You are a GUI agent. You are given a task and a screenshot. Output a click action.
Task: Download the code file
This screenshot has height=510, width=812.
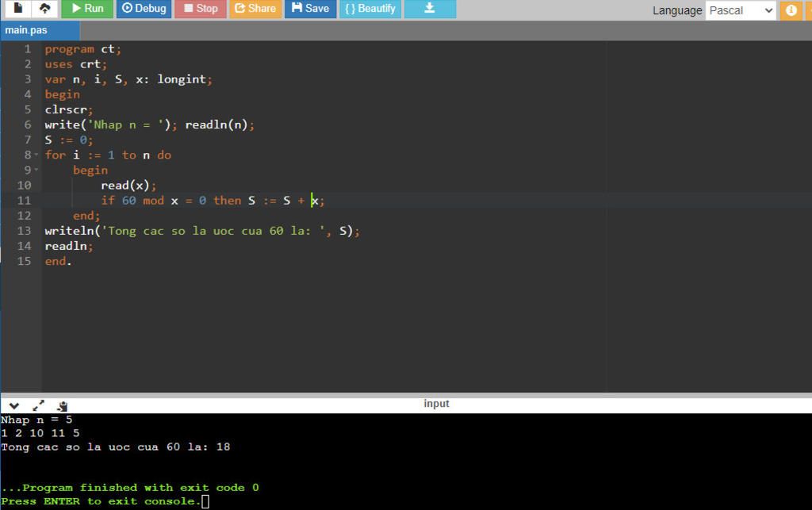pos(430,8)
